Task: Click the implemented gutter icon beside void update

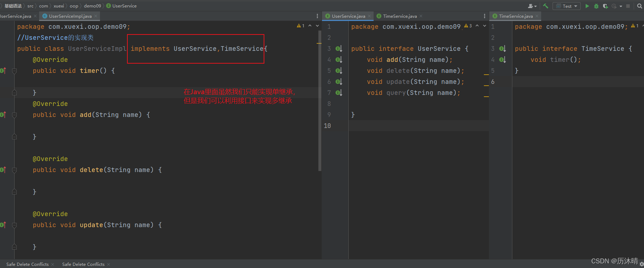Action: pyautogui.click(x=339, y=82)
